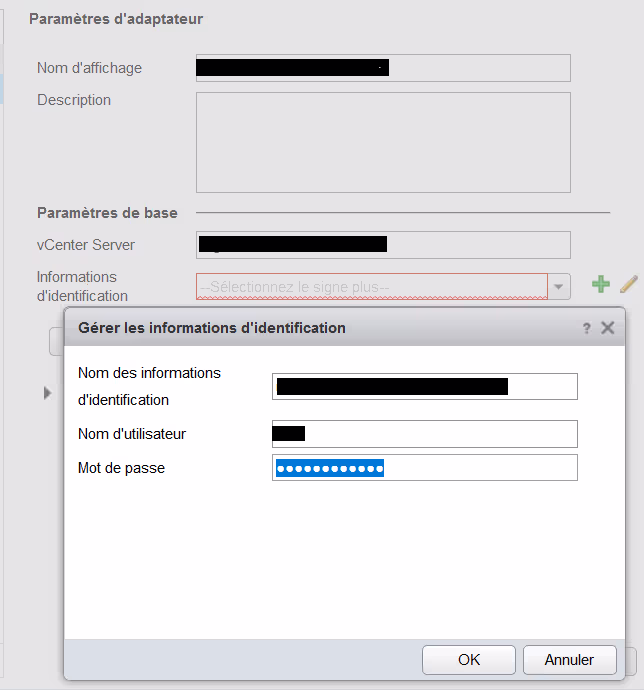Select the Nom des informations d'identification field
The height and width of the screenshot is (690, 644).
[424, 386]
